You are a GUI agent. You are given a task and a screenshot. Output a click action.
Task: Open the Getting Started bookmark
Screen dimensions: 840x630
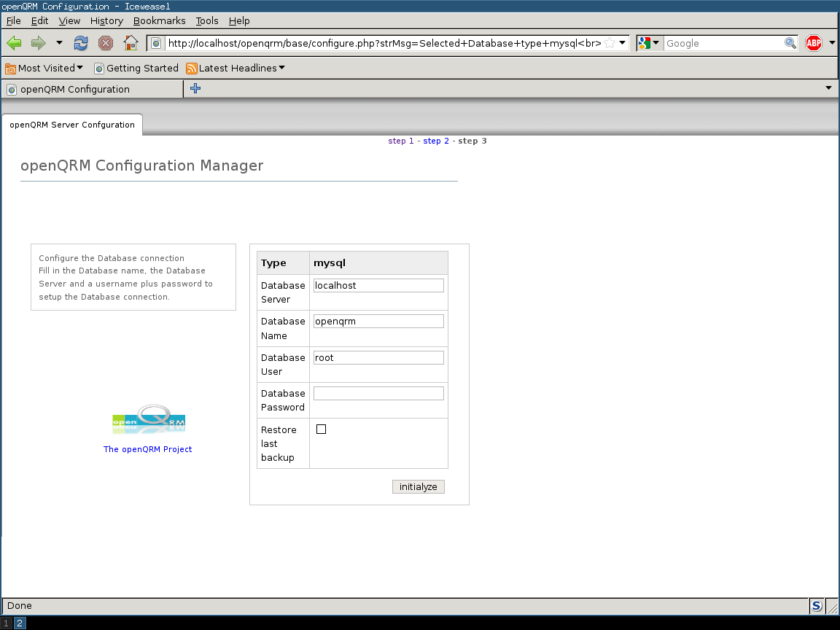(x=136, y=68)
